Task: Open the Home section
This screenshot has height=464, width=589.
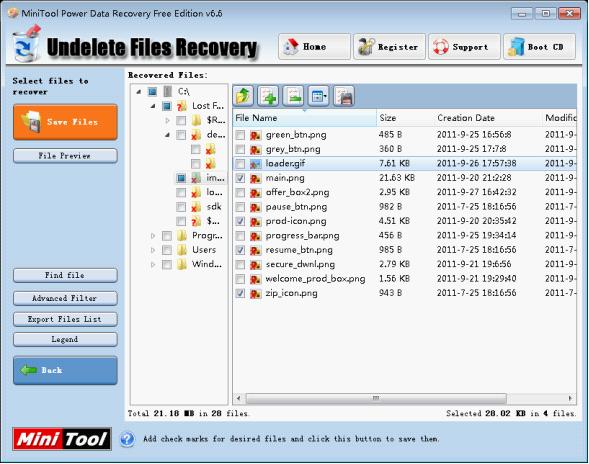Action: (x=314, y=47)
